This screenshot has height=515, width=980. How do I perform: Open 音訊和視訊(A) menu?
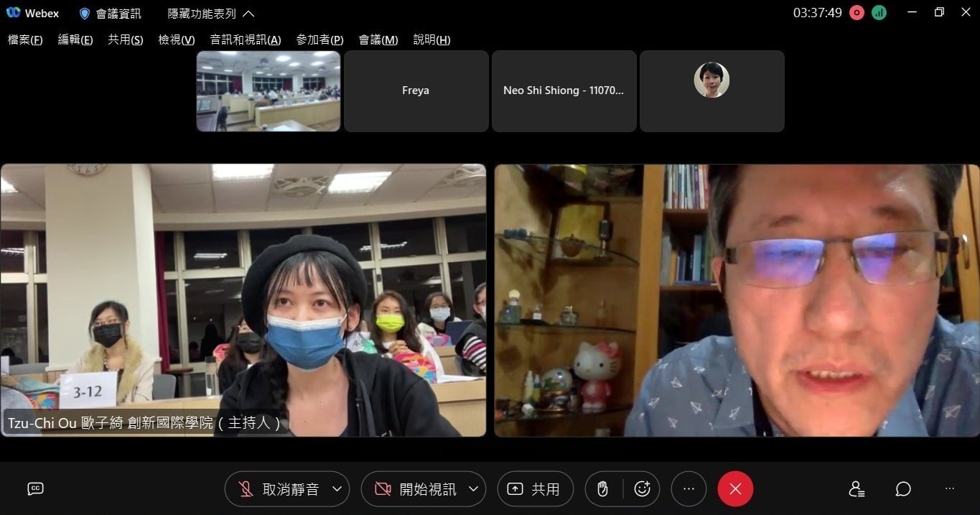click(x=246, y=40)
